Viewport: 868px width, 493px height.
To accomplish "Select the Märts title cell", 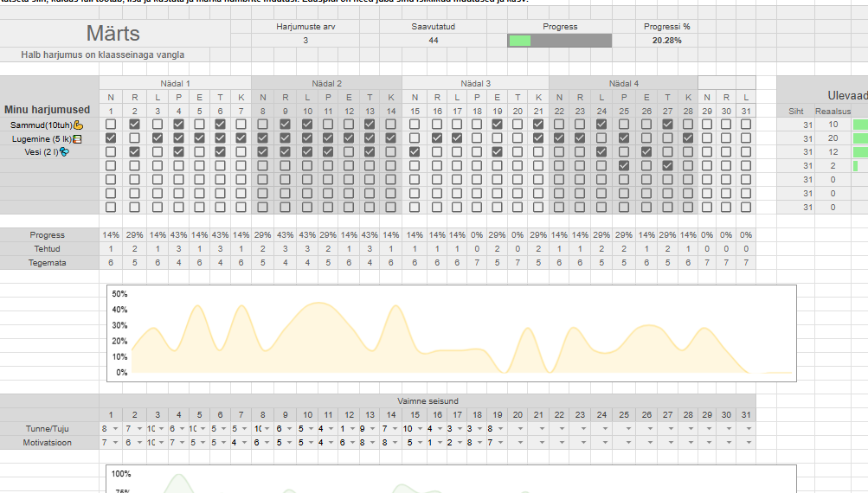I will tap(113, 34).
